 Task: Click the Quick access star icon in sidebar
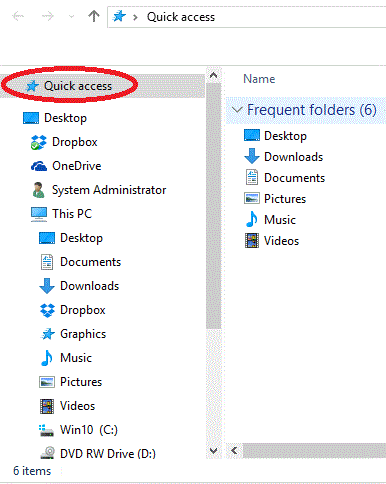pyautogui.click(x=32, y=86)
